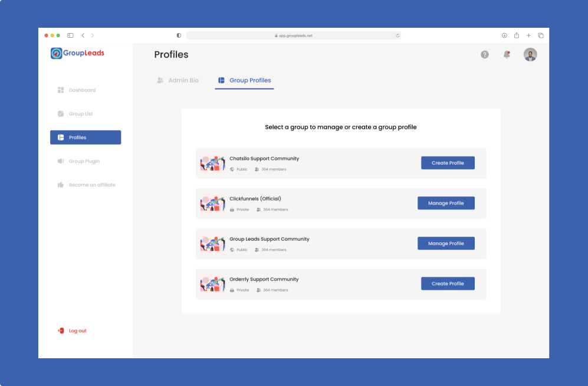Click the browser address bar

click(x=294, y=35)
